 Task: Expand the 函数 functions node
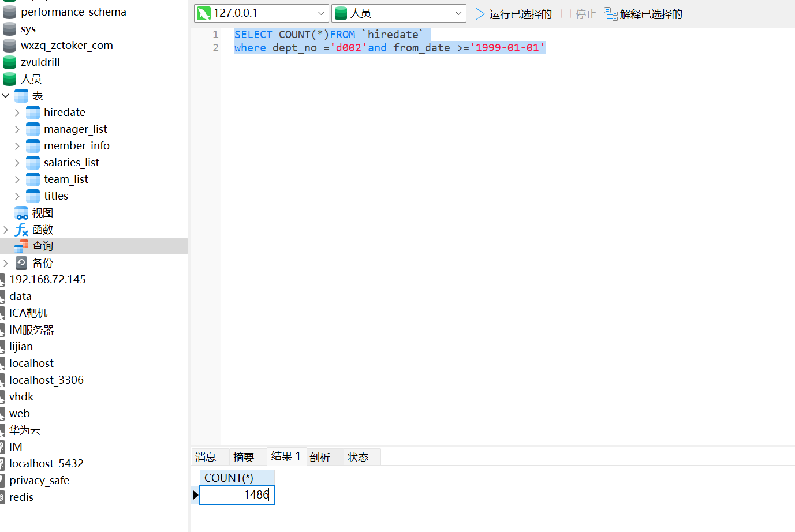[6, 230]
